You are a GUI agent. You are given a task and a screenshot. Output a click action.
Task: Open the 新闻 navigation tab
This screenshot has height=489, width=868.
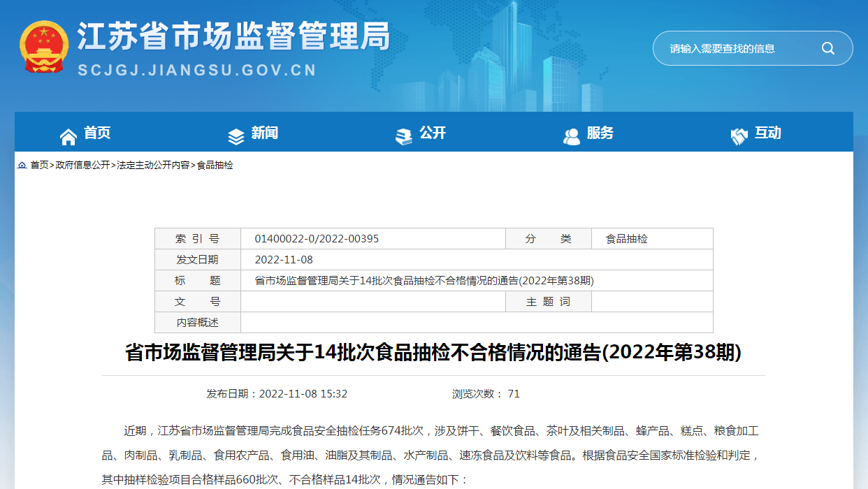click(x=265, y=133)
